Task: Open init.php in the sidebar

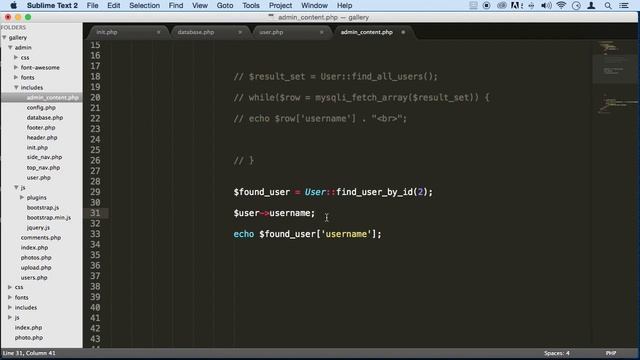Action: click(37, 147)
